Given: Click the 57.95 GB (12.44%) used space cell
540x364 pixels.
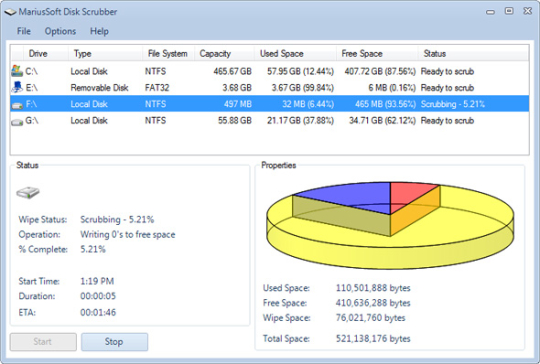Looking at the screenshot, I should click(300, 71).
